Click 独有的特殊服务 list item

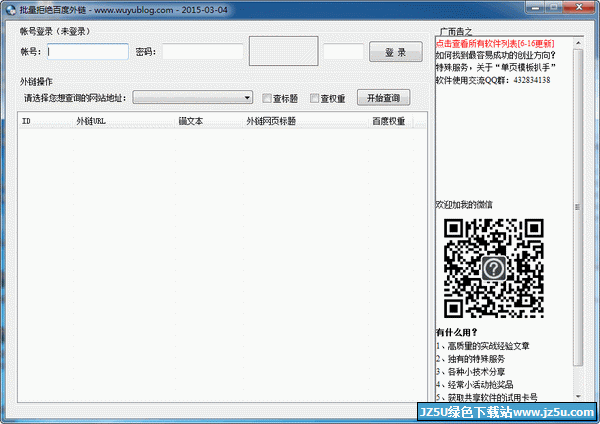pos(471,359)
